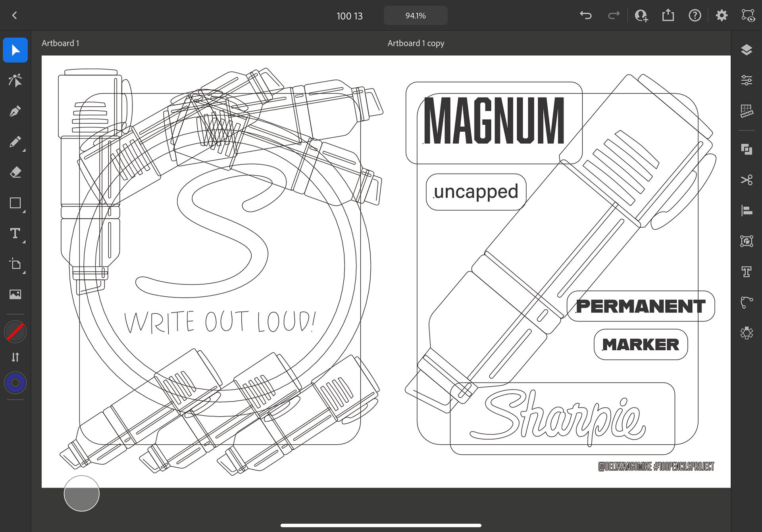Open the Repeat panel
Viewport: 762px width, 532px height.
[747, 333]
